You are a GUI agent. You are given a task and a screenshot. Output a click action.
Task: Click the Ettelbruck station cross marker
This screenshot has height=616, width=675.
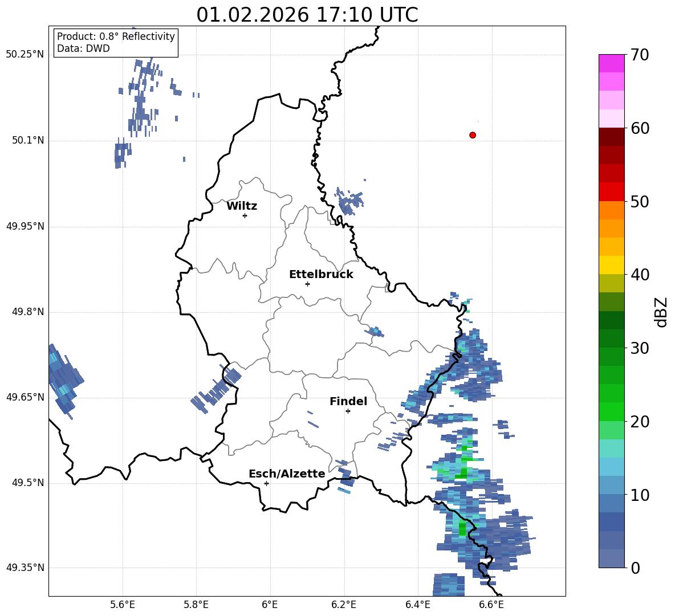click(307, 284)
